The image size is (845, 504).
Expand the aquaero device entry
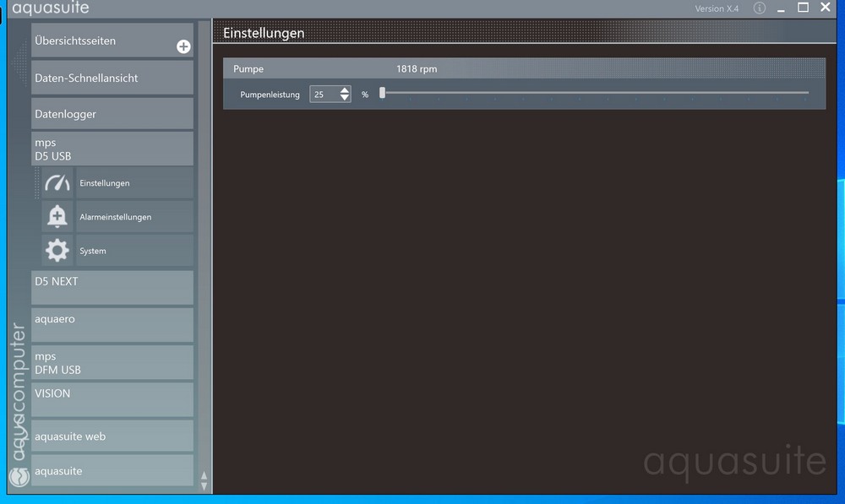112,325
